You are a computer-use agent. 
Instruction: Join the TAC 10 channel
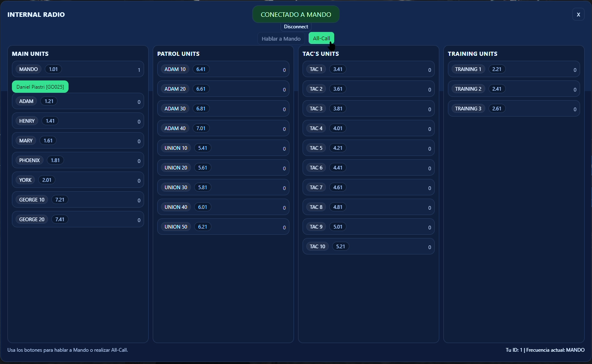click(369, 247)
